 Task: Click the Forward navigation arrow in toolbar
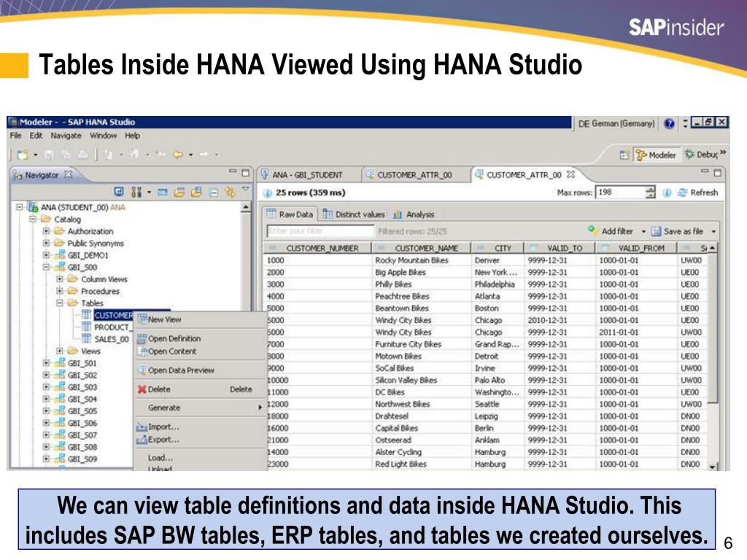[204, 155]
